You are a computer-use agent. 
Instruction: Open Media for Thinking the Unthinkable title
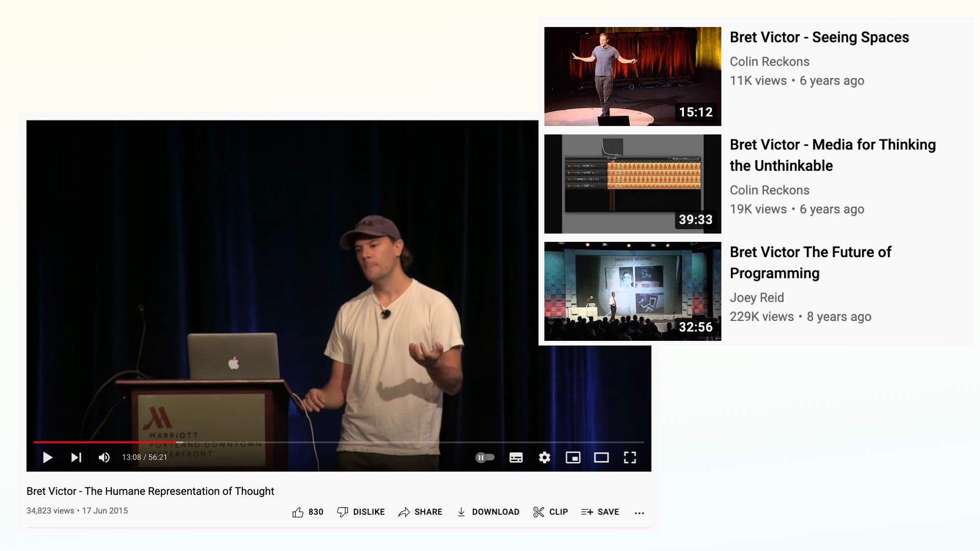tap(832, 155)
